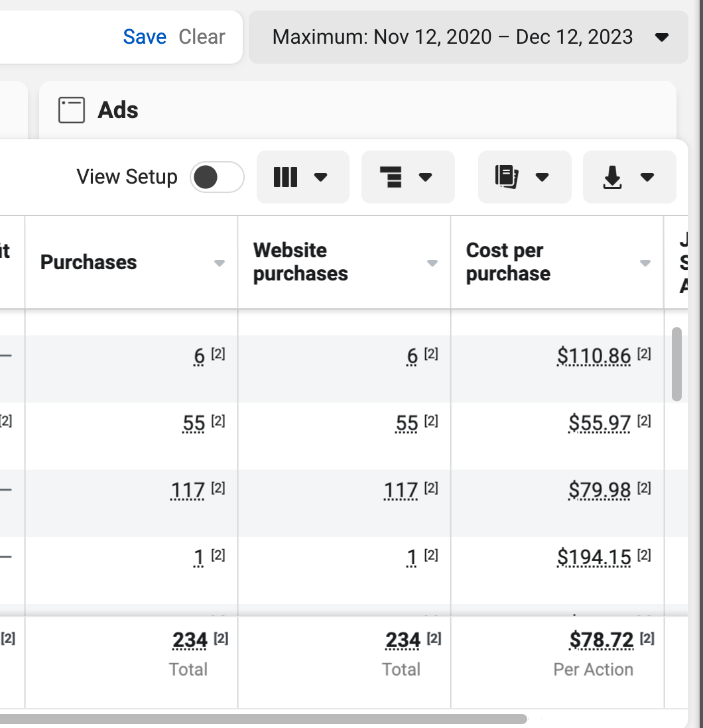Click the horizontal scrollbar at bottom

pyautogui.click(x=265, y=719)
